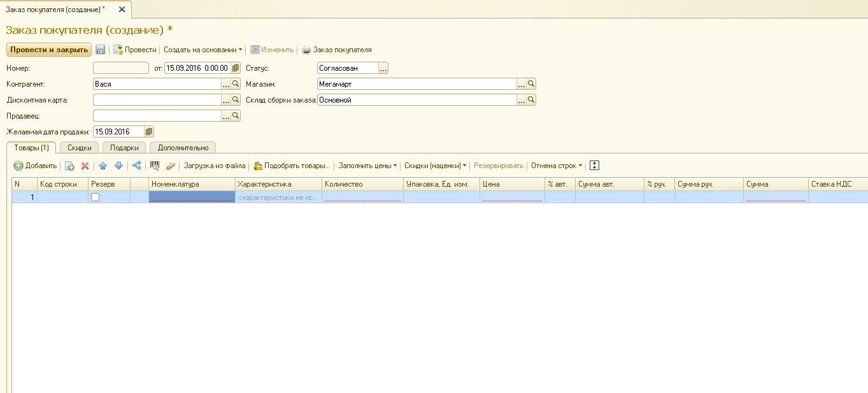868x393 pixels.
Task: Click into the Продавец input field
Action: 157,116
